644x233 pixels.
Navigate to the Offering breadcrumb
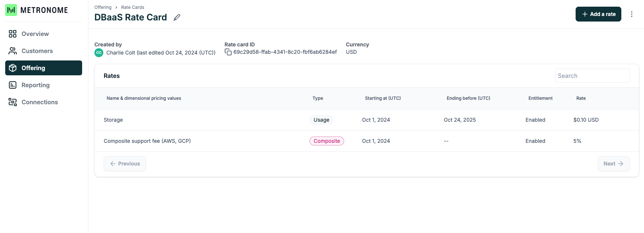click(x=103, y=7)
